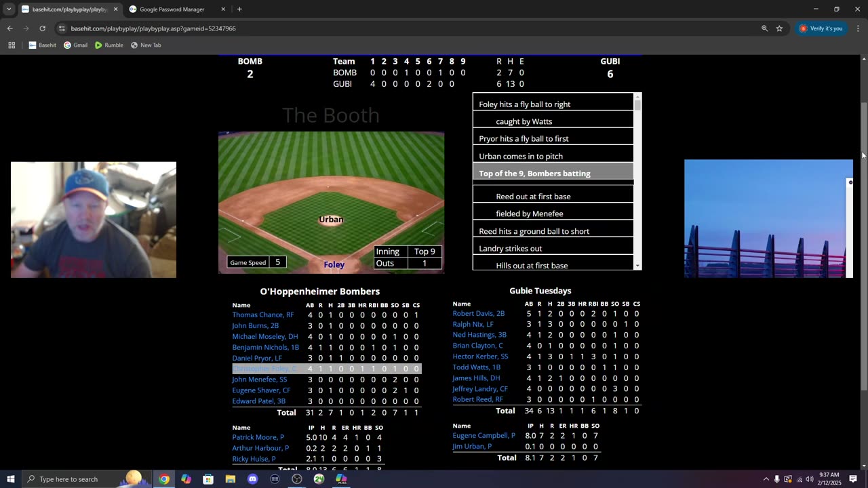Open Chrome three-dot menu

click(x=859, y=28)
